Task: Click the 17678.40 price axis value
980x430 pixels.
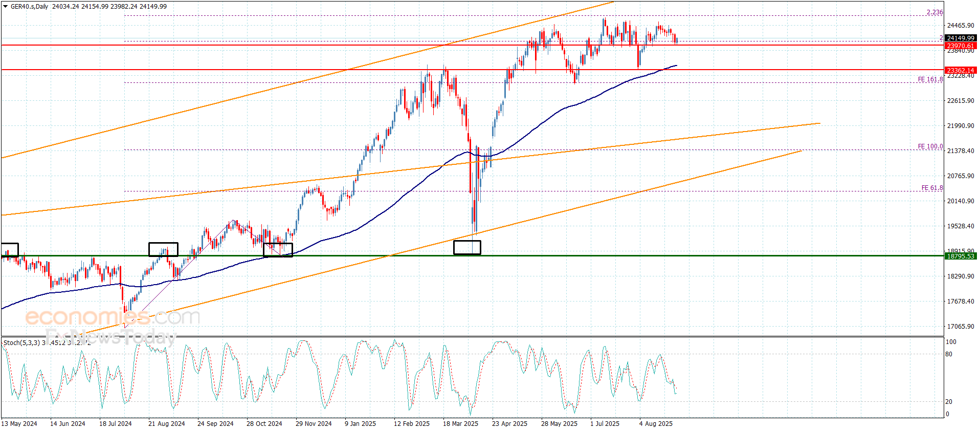Action: pos(961,302)
